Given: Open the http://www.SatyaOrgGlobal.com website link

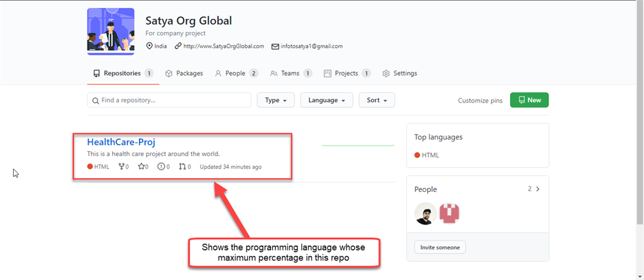Looking at the screenshot, I should pos(223,46).
